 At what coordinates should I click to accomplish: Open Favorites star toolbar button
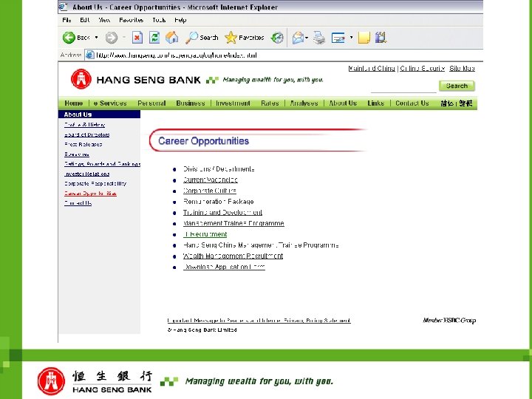pyautogui.click(x=245, y=38)
